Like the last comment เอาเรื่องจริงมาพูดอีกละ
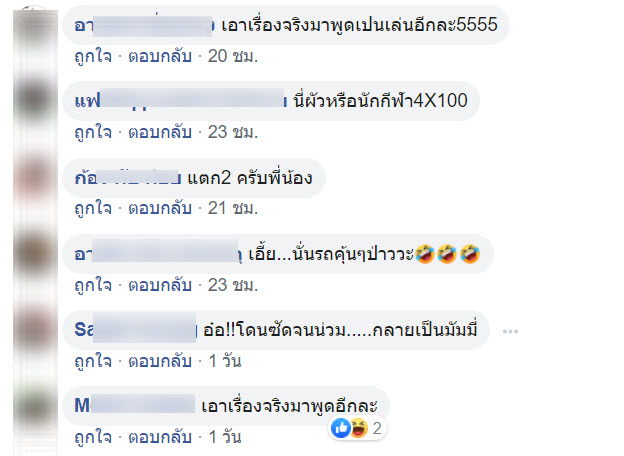The width and height of the screenshot is (624, 456). click(93, 437)
